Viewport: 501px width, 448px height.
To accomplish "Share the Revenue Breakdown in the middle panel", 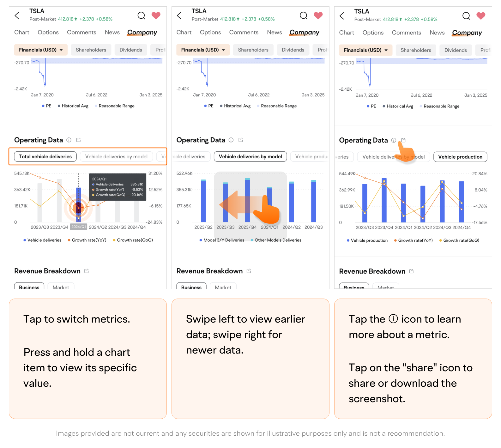I will tap(249, 271).
